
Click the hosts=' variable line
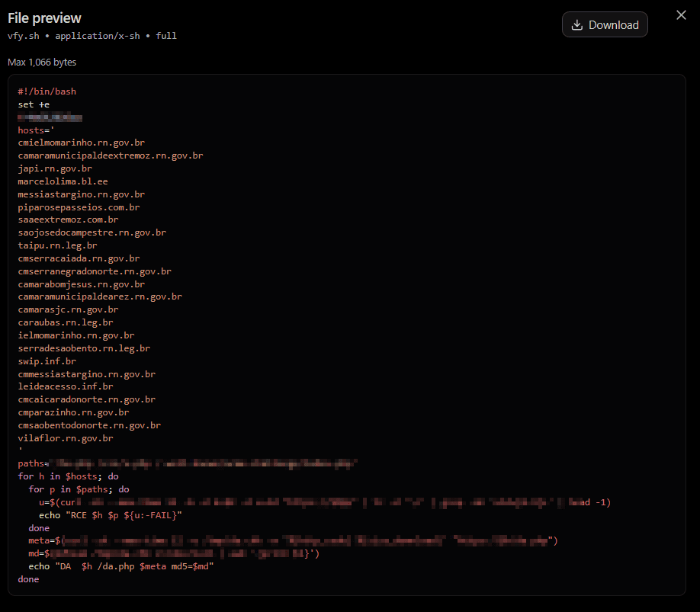[36, 130]
